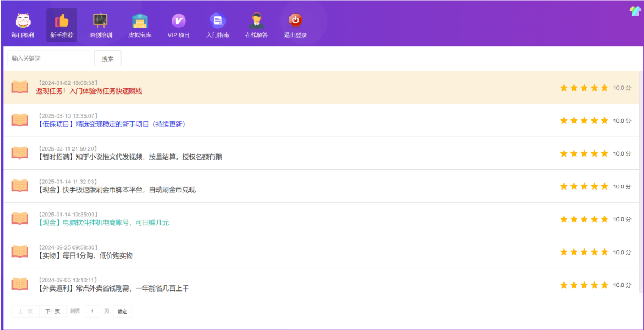The height and width of the screenshot is (330, 644).
Task: Open the 每日福利 lucky cat icon
Action: coord(23,21)
